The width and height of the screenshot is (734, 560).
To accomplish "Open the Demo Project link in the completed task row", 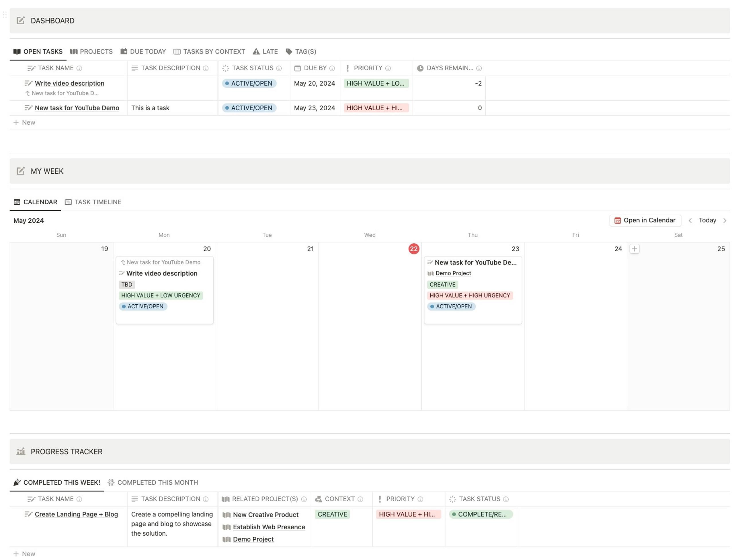I will pos(253,539).
